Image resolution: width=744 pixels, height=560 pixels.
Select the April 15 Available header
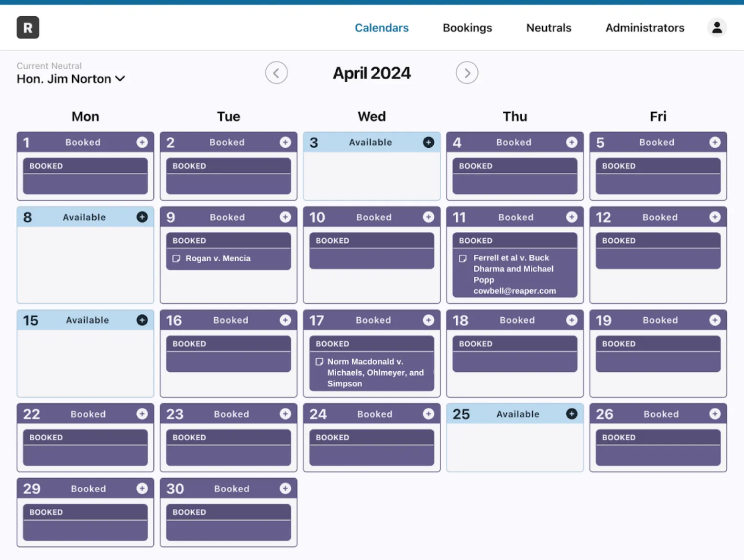point(85,320)
